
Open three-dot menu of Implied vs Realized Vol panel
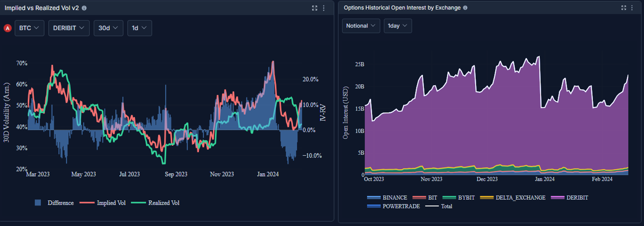[x=324, y=8]
